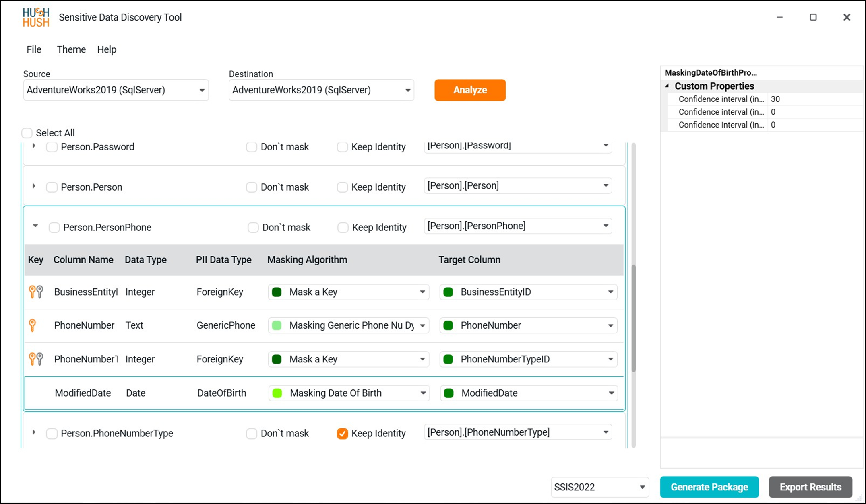Expand the Person.Password table row
The height and width of the screenshot is (504, 866).
(34, 146)
